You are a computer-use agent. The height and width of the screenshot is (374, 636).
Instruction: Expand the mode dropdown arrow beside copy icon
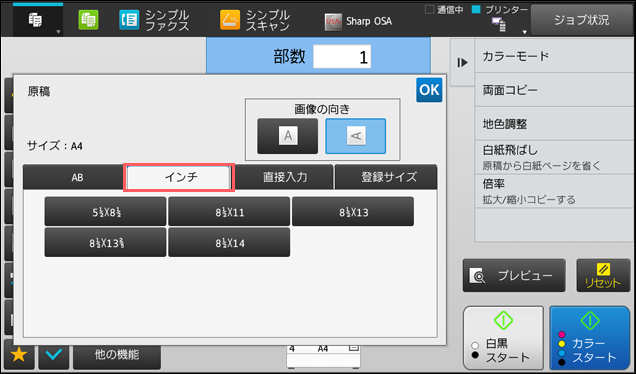coord(58,32)
